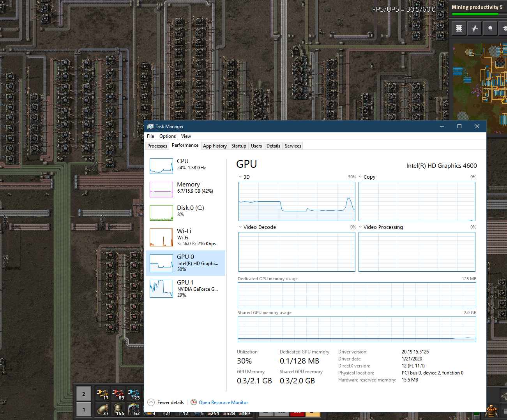
Task: Switch to the Processes tab
Action: click(157, 146)
